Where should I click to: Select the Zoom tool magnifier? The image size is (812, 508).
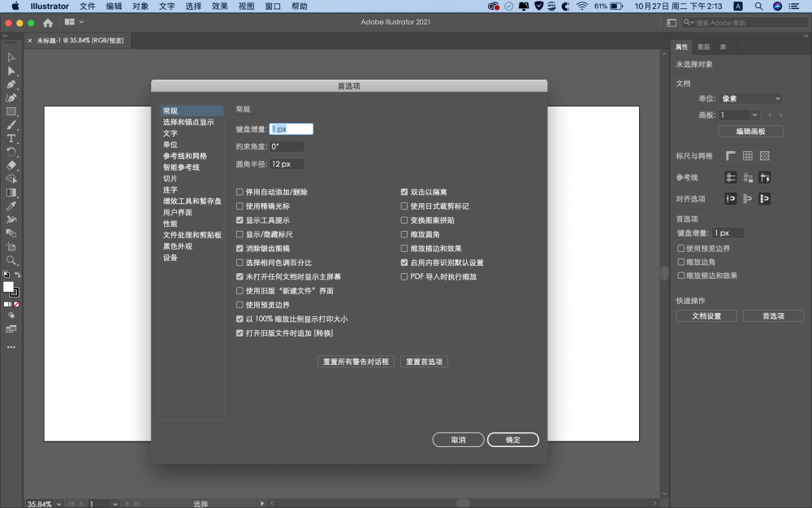pyautogui.click(x=11, y=261)
